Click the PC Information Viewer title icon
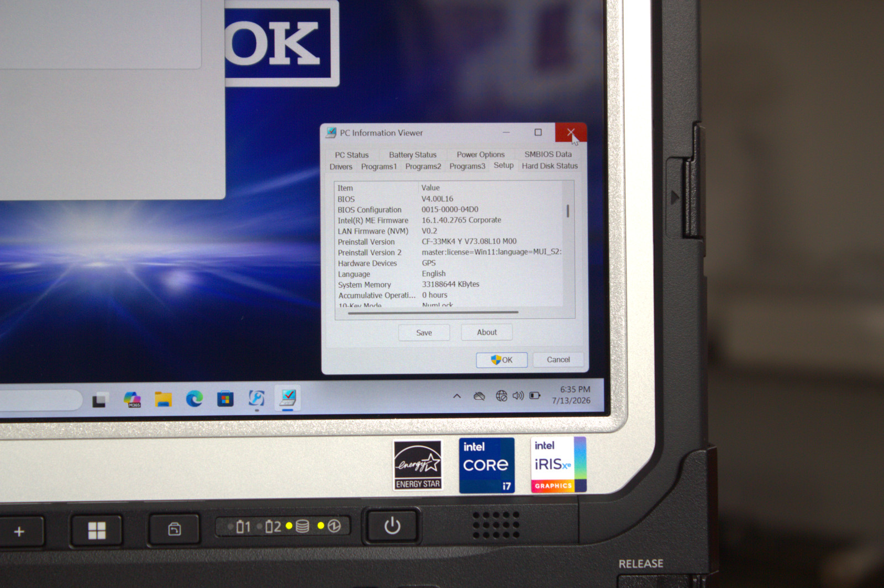This screenshot has width=884, height=588. [x=331, y=133]
